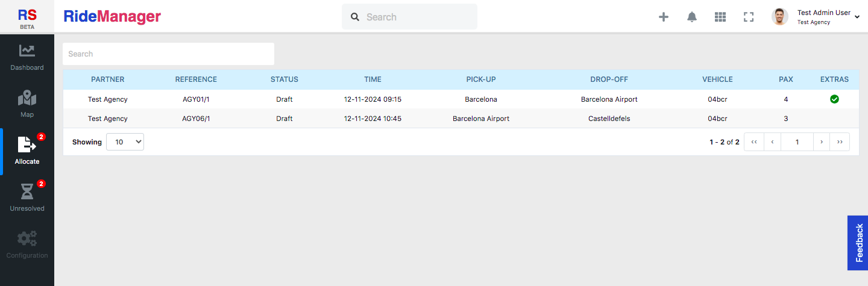Click the green extras checkmark for AGY01/1
This screenshot has width=868, height=286.
pyautogui.click(x=834, y=99)
